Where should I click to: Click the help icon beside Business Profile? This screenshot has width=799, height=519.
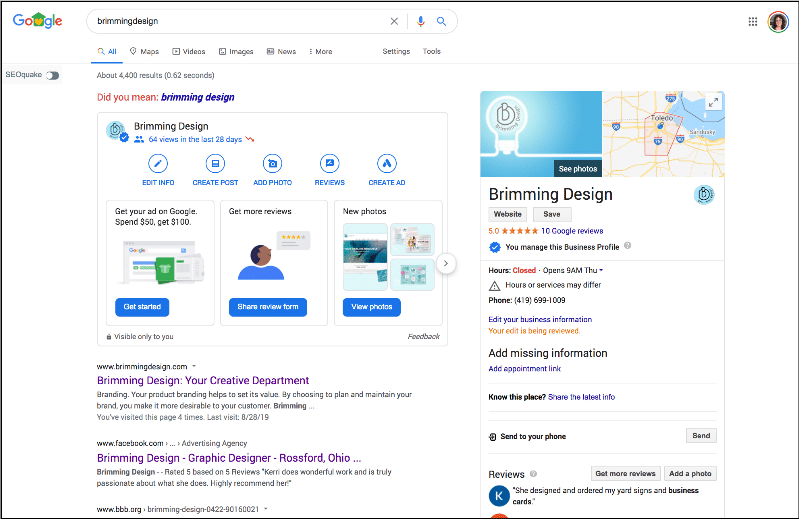coord(628,245)
